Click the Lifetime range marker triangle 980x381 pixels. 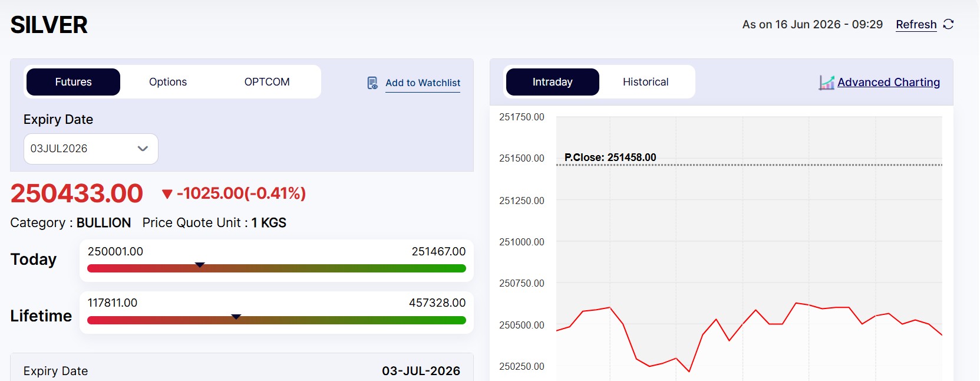pos(236,317)
